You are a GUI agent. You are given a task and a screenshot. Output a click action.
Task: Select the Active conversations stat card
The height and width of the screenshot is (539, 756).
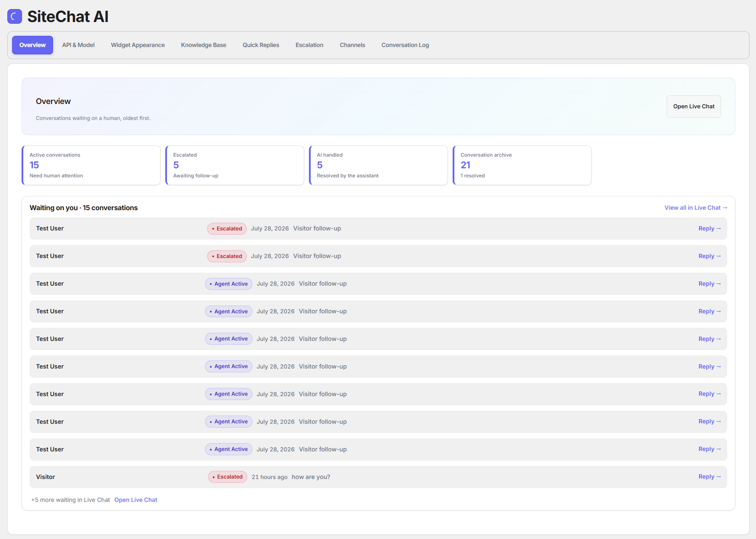click(91, 165)
